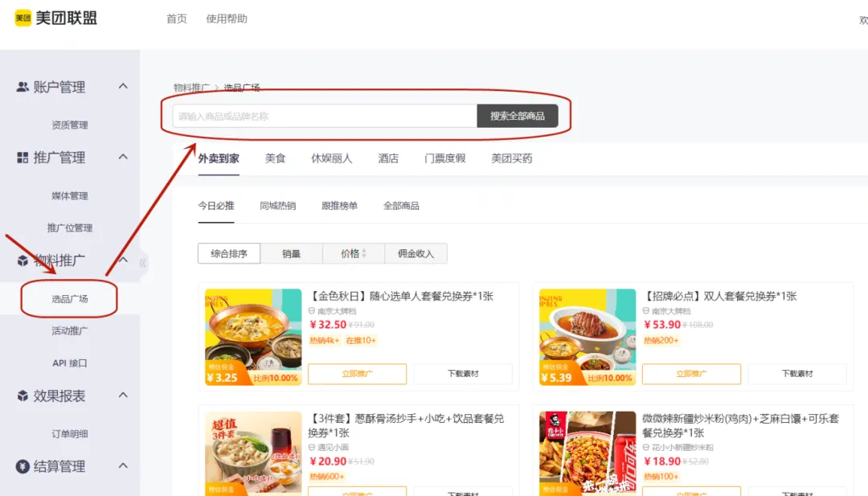Click the 推广管理 grid icon

tap(23, 158)
